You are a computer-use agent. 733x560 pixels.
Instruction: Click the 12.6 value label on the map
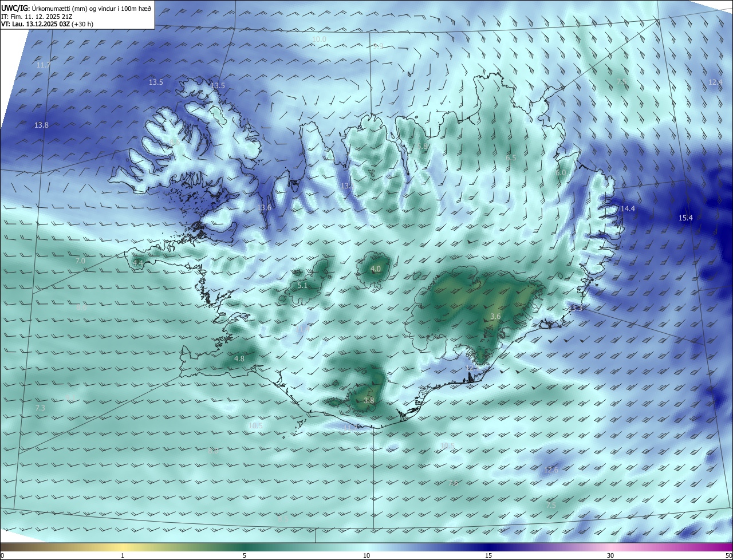click(551, 470)
